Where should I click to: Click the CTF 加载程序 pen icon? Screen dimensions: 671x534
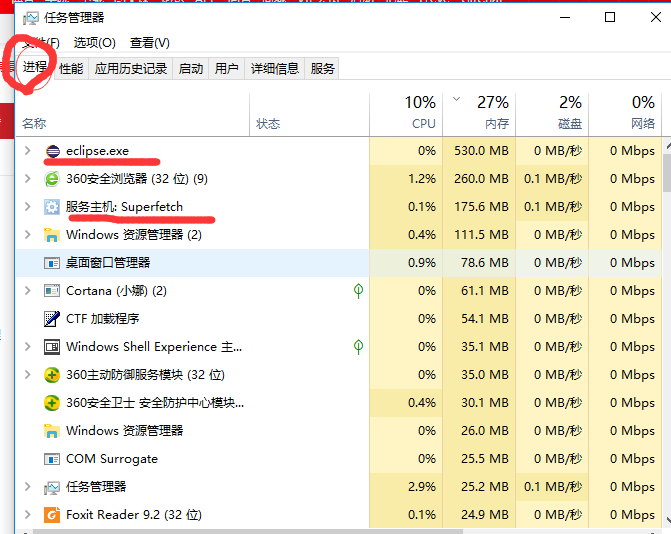52,319
